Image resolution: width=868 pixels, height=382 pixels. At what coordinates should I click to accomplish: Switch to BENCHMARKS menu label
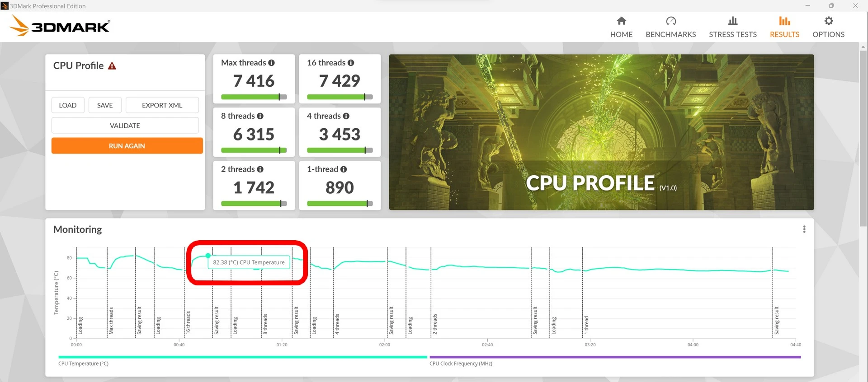coord(671,34)
